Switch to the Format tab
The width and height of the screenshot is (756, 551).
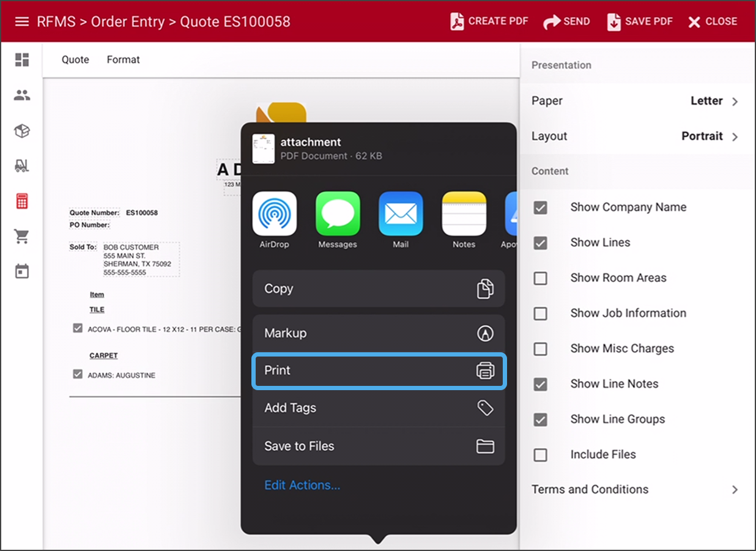(123, 59)
